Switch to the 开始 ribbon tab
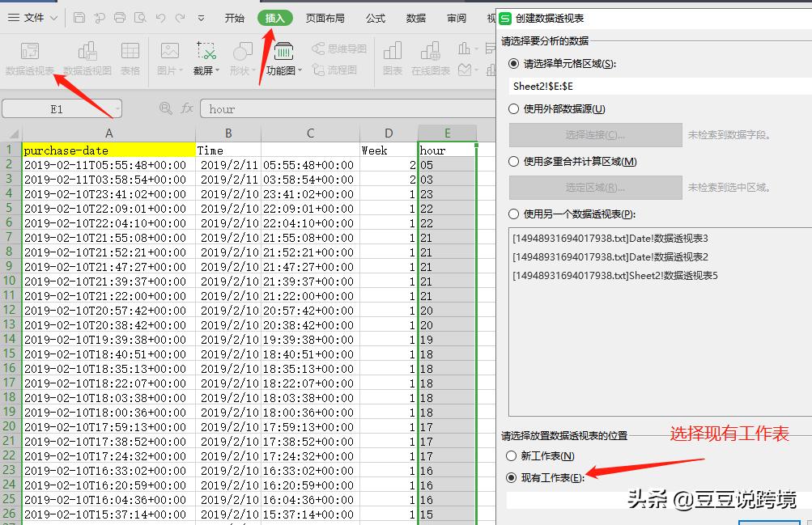The image size is (812, 525). (x=233, y=16)
